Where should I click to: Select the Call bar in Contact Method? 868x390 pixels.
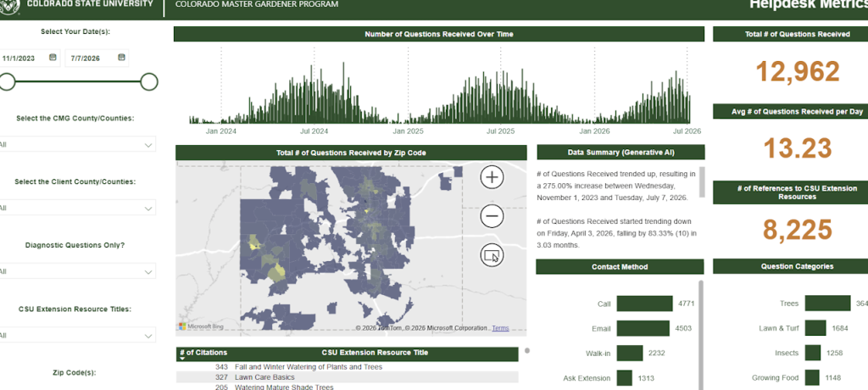(x=644, y=304)
